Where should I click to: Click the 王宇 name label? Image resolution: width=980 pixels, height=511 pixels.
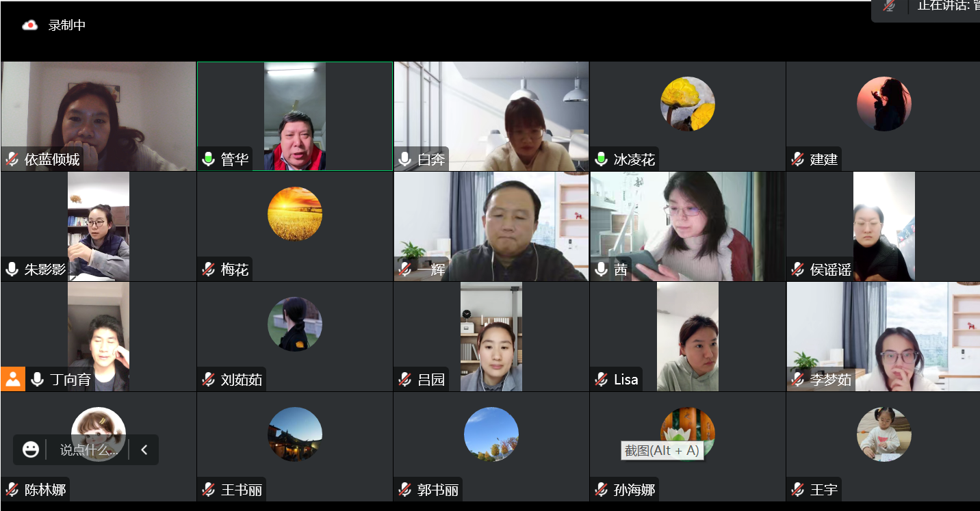tap(824, 490)
